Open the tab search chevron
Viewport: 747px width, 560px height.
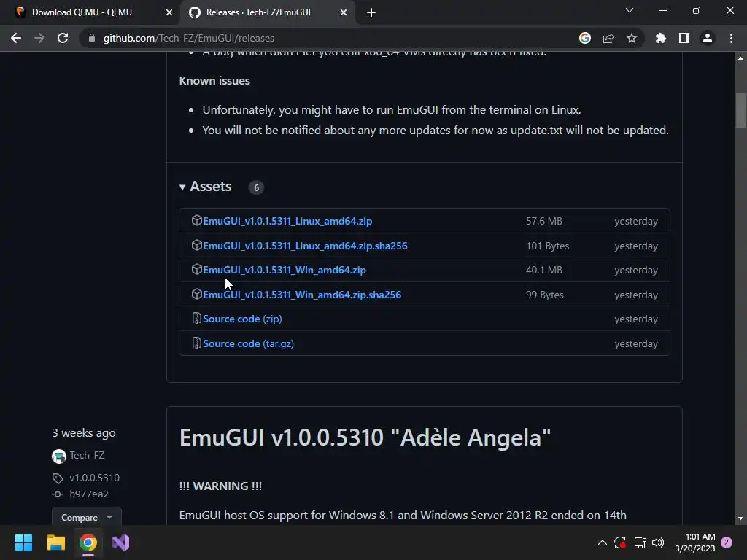pos(630,10)
